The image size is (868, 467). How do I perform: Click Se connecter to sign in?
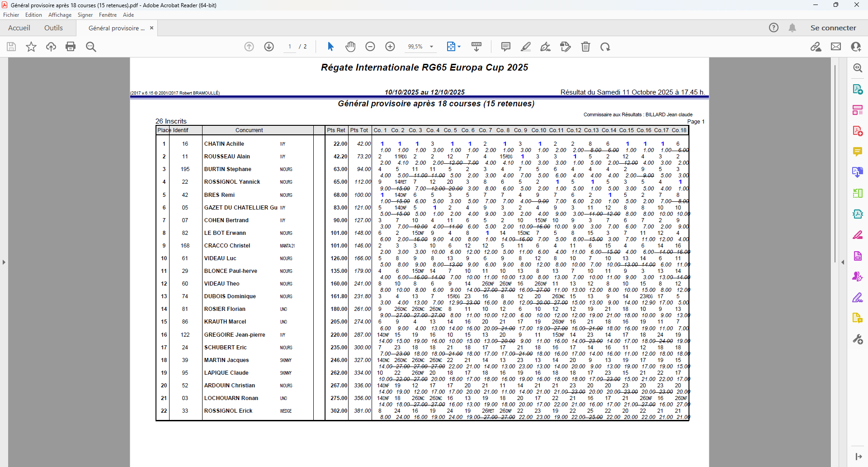[x=833, y=28]
